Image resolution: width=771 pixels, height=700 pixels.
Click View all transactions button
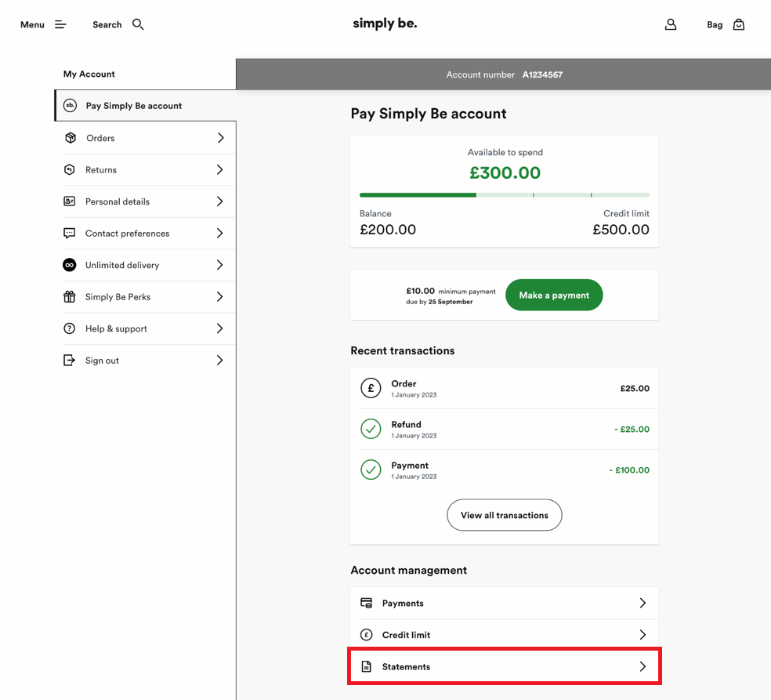point(505,515)
